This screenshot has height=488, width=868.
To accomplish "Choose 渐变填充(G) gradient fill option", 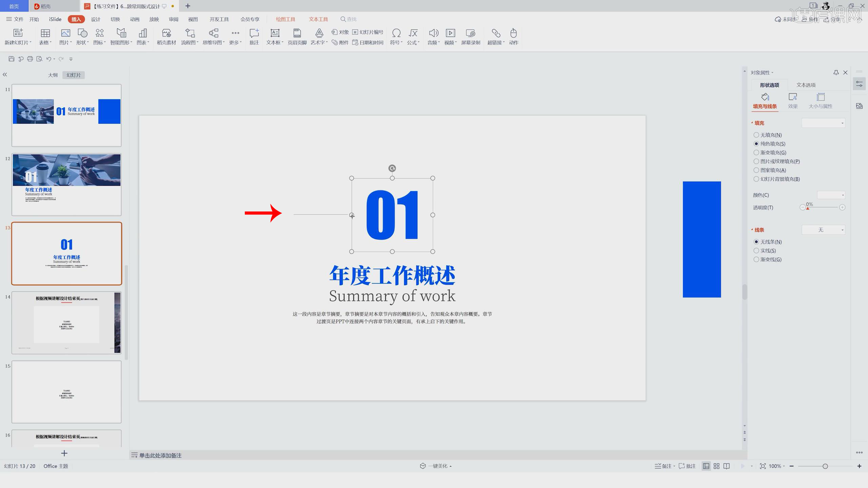I will [x=756, y=152].
